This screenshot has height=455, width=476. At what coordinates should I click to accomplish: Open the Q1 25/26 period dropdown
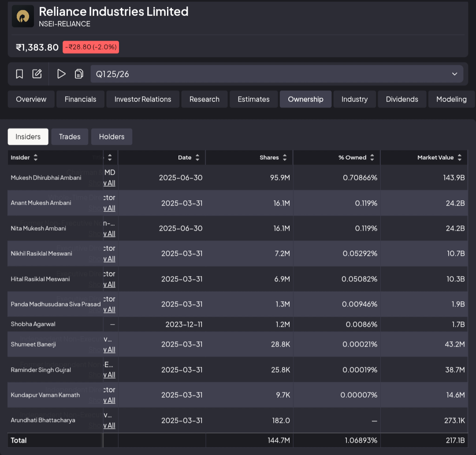277,74
